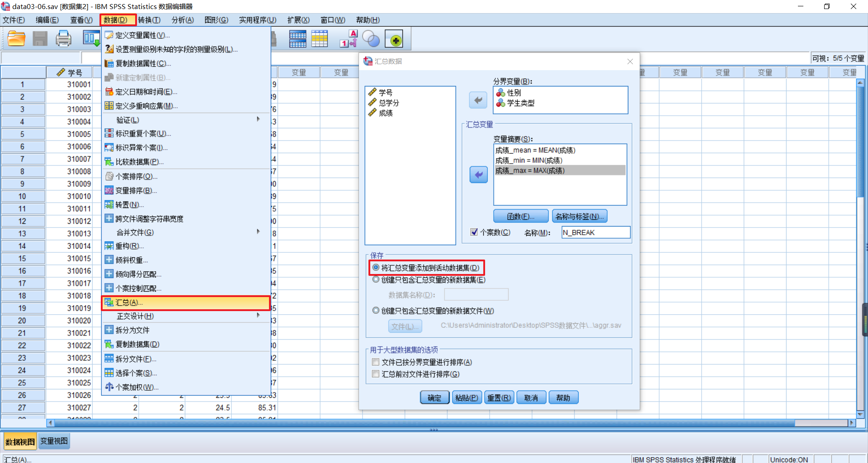Switch to the 变量视图 tab
868x463 pixels.
click(54, 441)
